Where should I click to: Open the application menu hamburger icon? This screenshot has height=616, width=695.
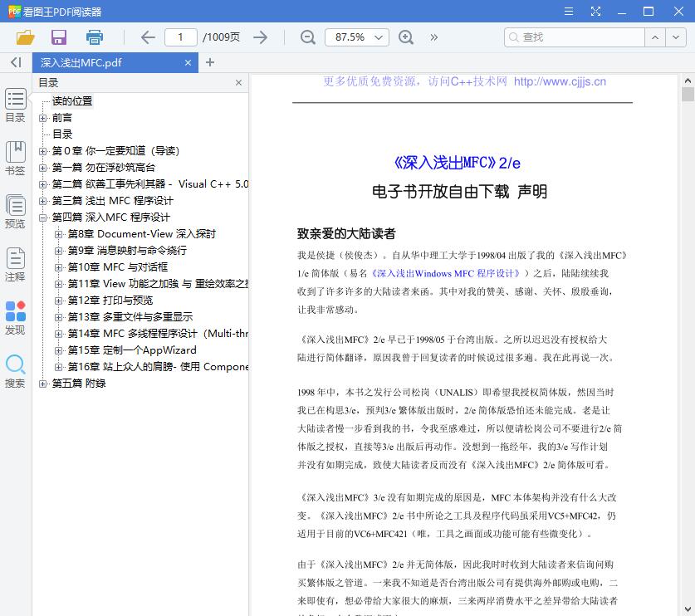(x=569, y=11)
